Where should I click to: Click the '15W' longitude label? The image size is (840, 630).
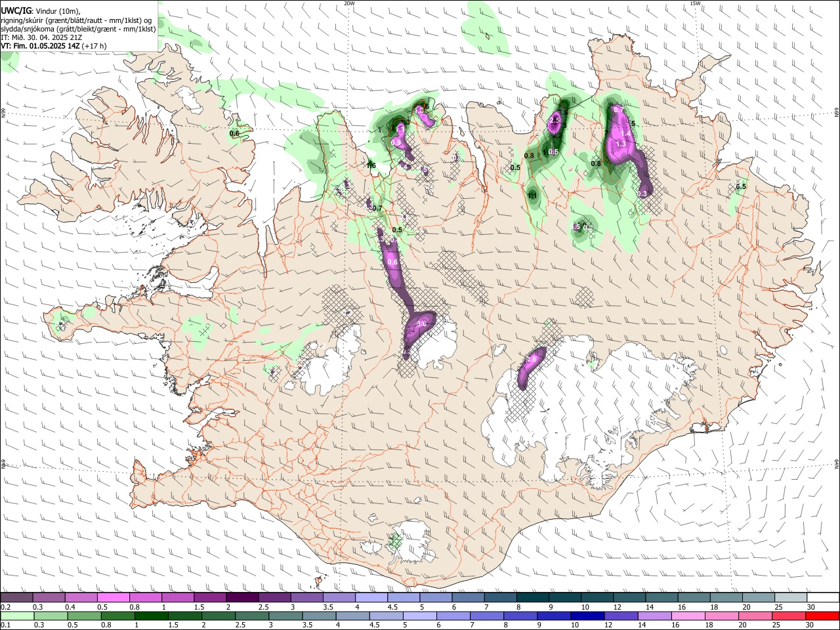[x=695, y=3]
